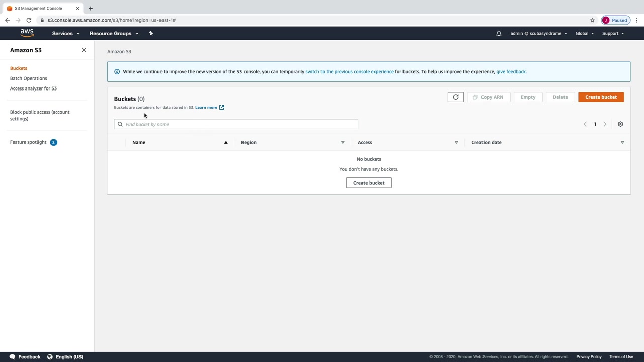Click the pin shortcuts icon in AWS navbar
The width and height of the screenshot is (644, 362).
(151, 33)
